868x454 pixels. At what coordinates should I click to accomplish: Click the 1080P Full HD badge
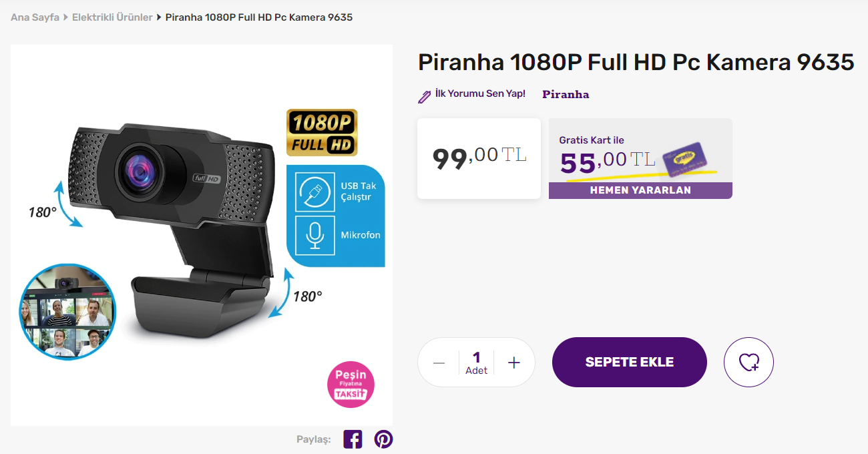click(x=322, y=132)
